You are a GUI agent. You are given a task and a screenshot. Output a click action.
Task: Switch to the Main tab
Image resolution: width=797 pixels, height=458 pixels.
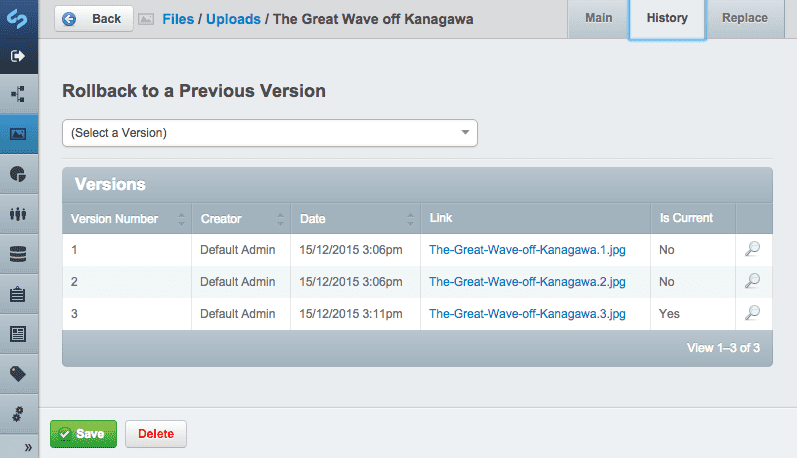pyautogui.click(x=598, y=18)
